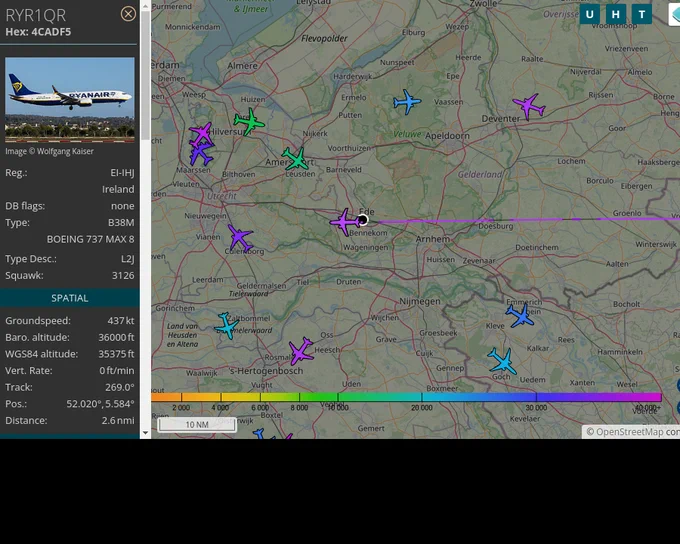The height and width of the screenshot is (544, 680).
Task: Click the scrollbar up arrow of info panel
Action: point(145,6)
